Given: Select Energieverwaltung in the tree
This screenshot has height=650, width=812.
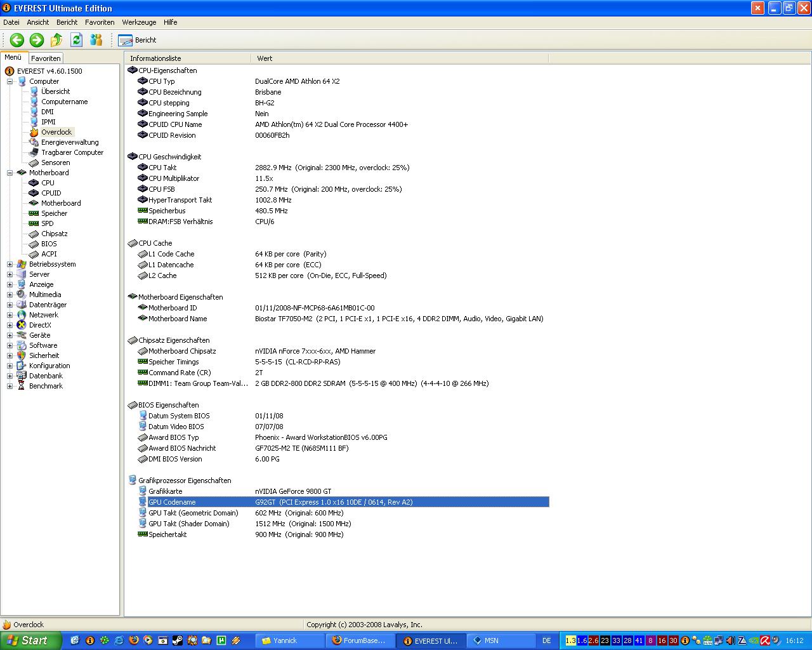Looking at the screenshot, I should tap(70, 142).
